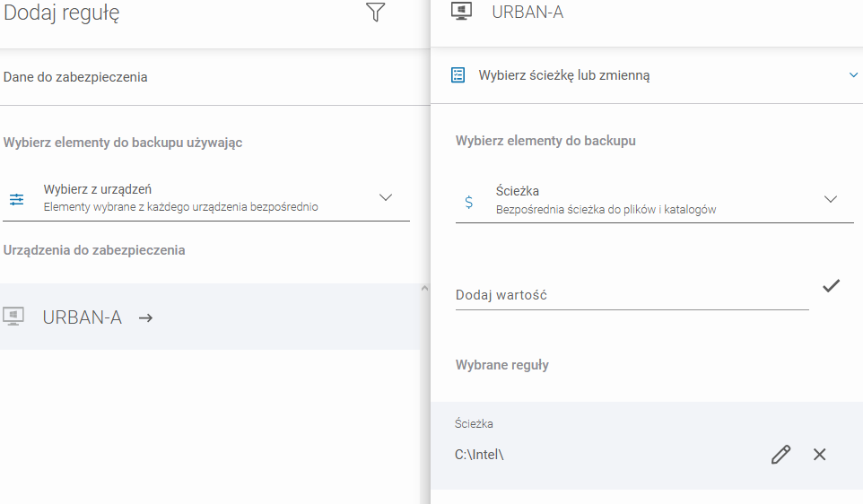The height and width of the screenshot is (504, 863).
Task: Select the 'Dane do zabezpieczenia' section
Action: click(x=75, y=77)
